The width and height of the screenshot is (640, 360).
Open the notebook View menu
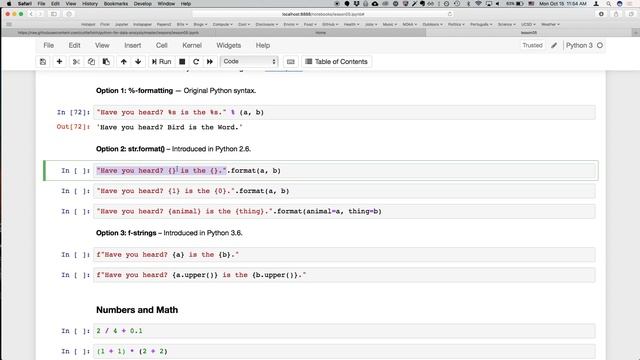102,45
